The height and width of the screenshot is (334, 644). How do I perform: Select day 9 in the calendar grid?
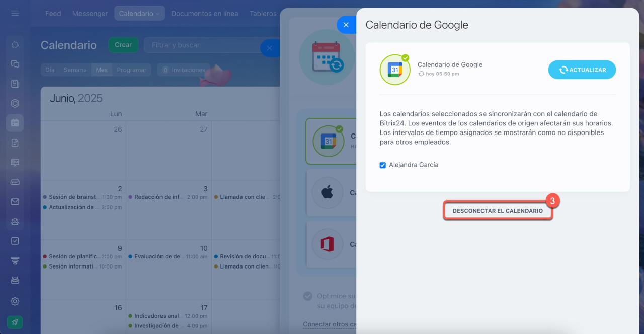(x=120, y=248)
